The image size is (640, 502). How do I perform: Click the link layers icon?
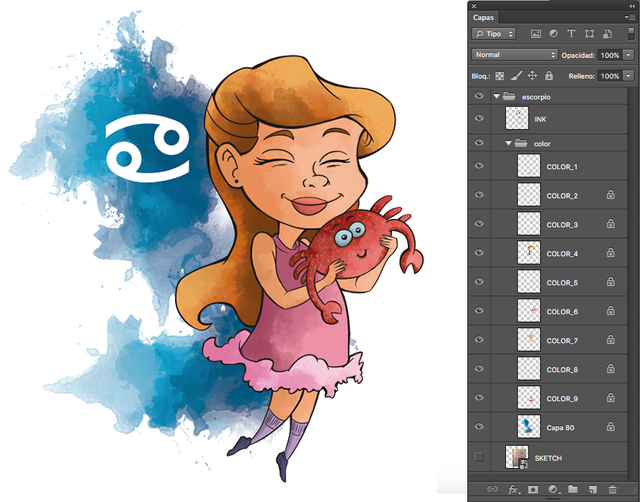(x=493, y=489)
